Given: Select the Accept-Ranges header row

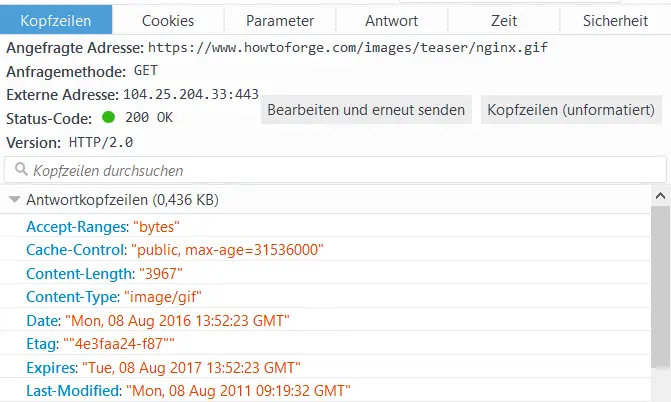Looking at the screenshot, I should coord(325,226).
